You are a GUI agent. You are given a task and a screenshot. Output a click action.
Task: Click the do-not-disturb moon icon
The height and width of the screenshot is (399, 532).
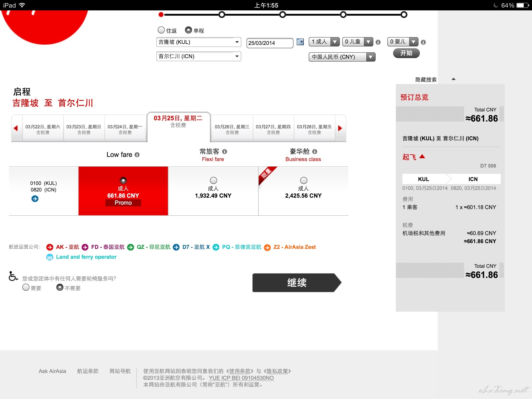click(496, 5)
